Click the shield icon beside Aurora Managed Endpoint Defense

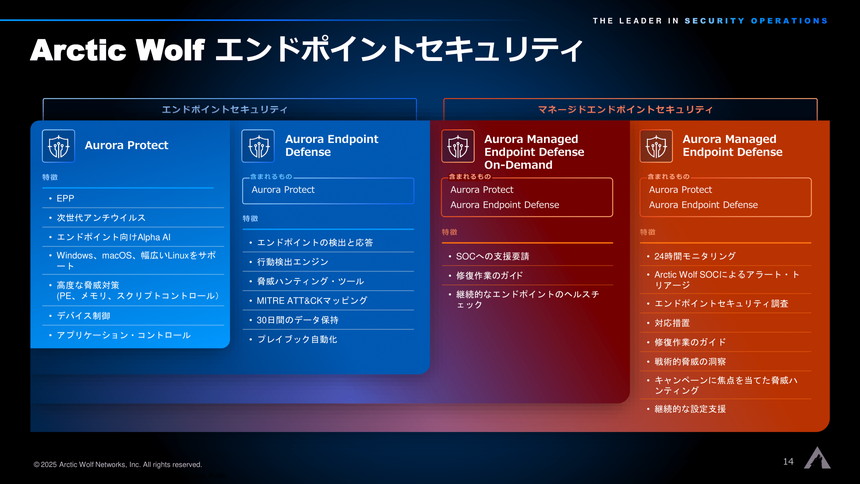(x=655, y=146)
